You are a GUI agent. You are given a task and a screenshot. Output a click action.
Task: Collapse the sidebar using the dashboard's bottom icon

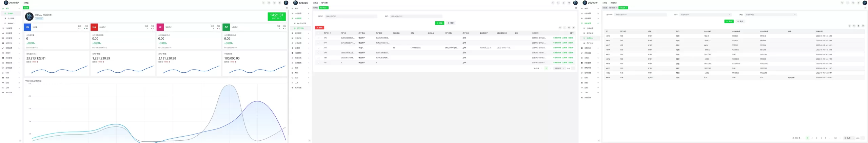click(20, 141)
